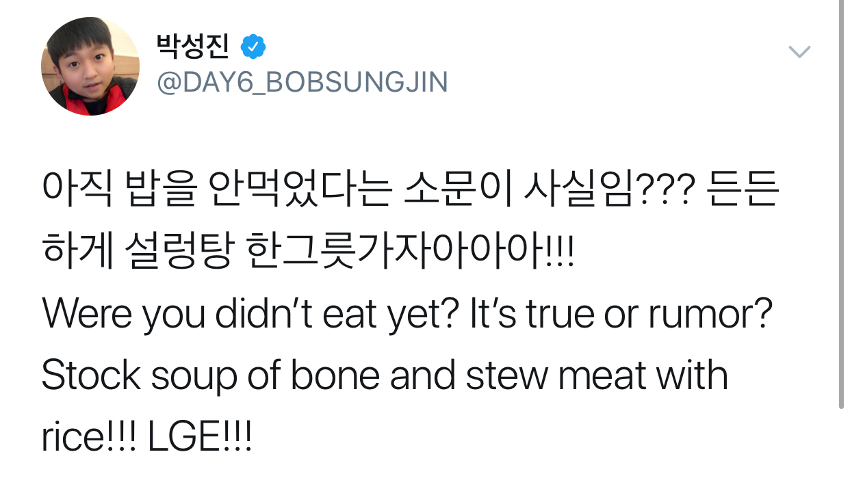Click the word "bone" in the tweet

tap(335, 376)
